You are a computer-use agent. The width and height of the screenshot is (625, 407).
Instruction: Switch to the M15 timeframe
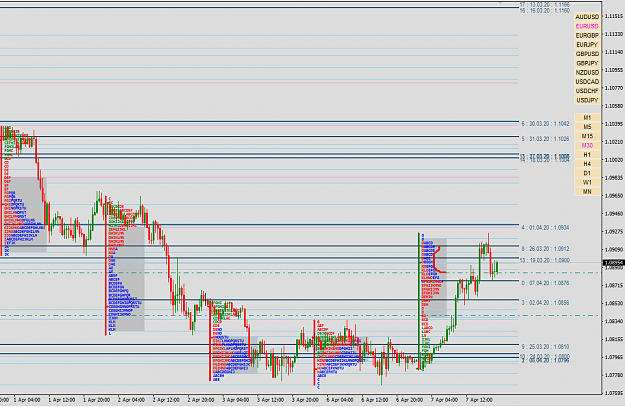[x=587, y=136]
